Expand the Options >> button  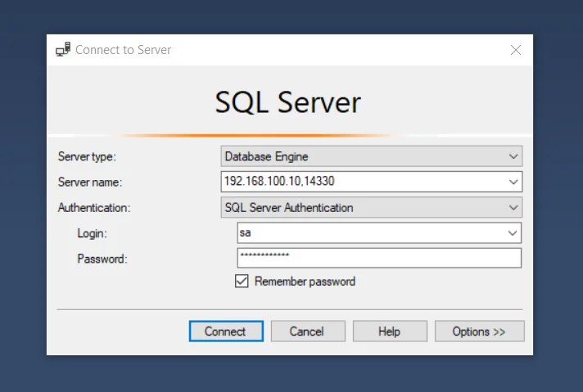coord(479,331)
